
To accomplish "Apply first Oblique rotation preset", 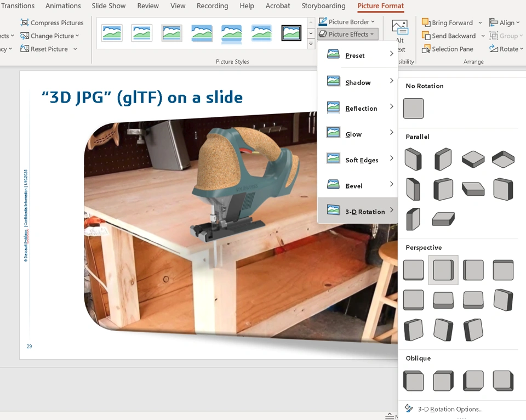I will (413, 381).
